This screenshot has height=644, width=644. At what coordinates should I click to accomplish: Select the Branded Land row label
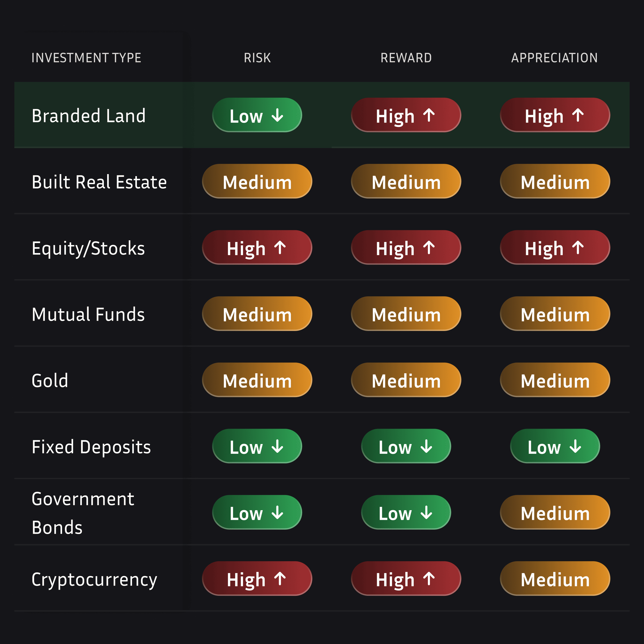point(89,116)
